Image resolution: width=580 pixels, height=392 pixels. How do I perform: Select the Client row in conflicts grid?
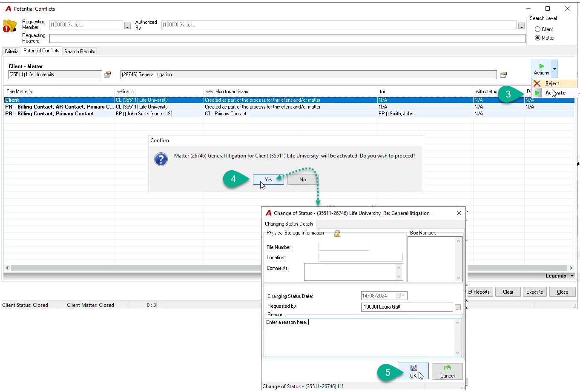tap(289, 100)
